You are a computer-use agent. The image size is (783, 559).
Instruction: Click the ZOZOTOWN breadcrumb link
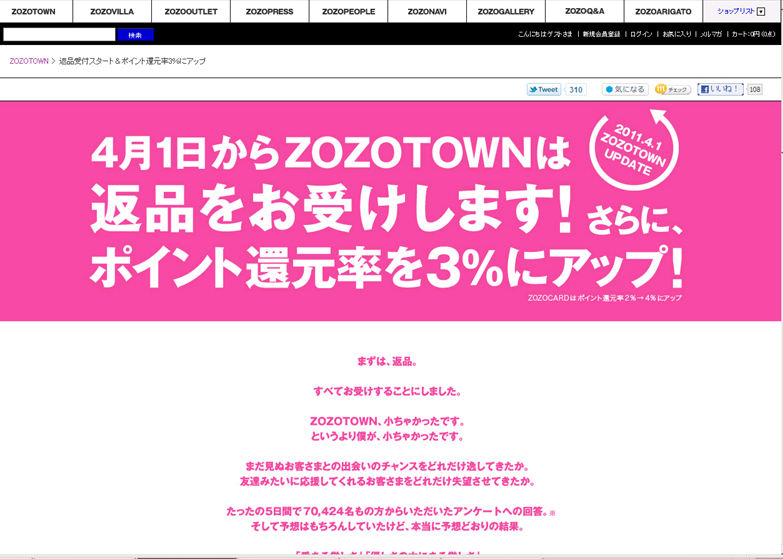pos(29,61)
